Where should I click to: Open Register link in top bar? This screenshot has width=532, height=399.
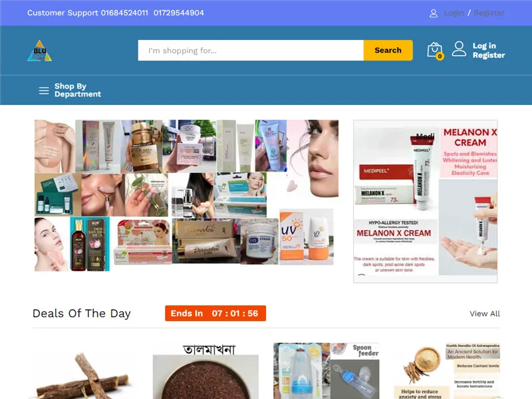coord(489,13)
